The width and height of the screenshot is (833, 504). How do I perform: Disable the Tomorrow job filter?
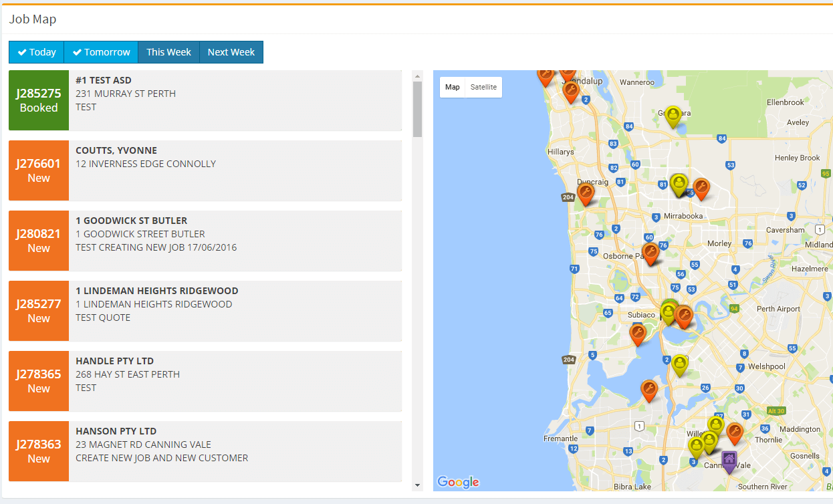[100, 51]
